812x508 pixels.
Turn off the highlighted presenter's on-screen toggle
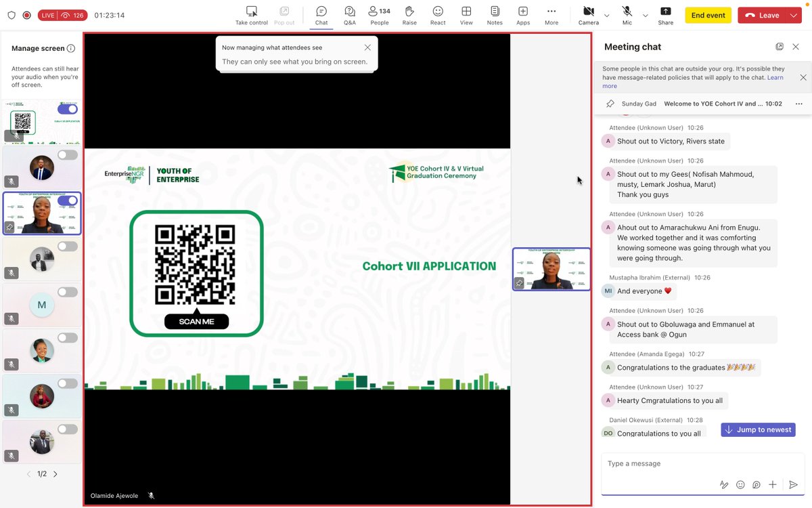(x=67, y=200)
